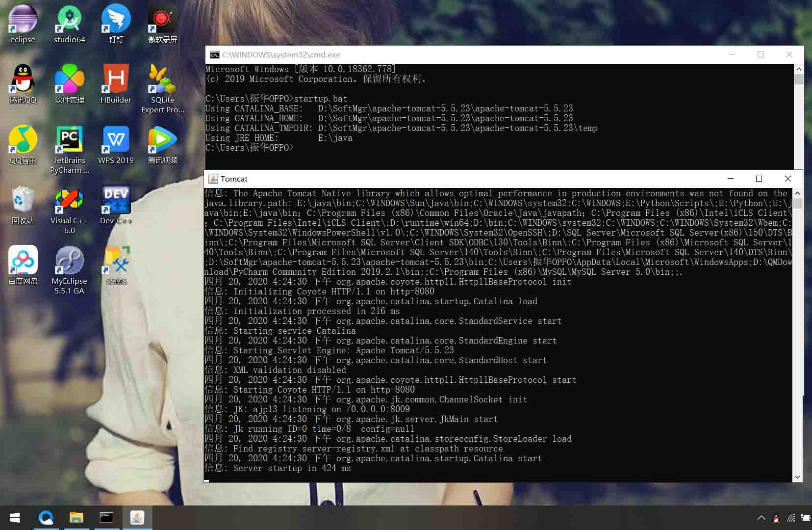Click 'JK: ajp13 listening on /0.0.0.0:8009' line
The width and height of the screenshot is (812, 530).
[307, 409]
